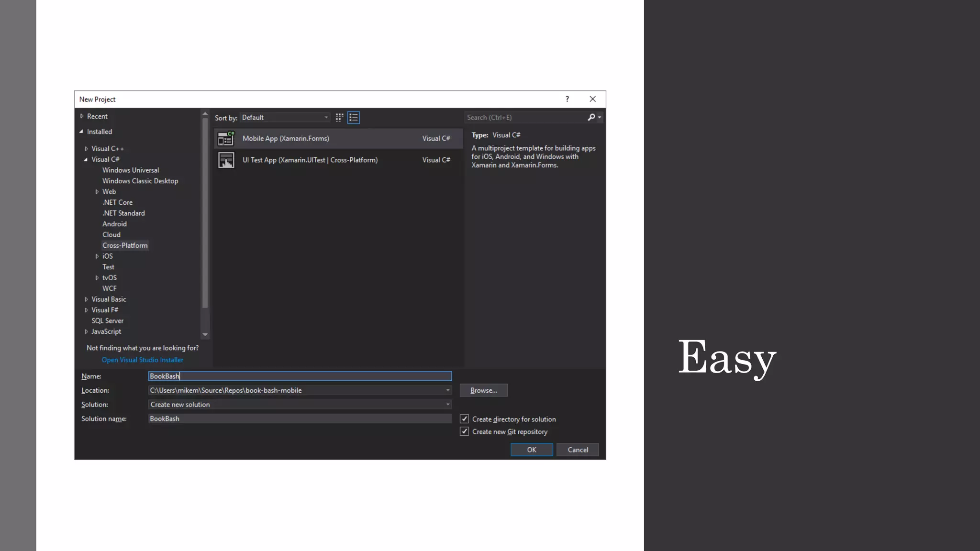Switch to small icons grid view
980x551 pixels.
[339, 118]
